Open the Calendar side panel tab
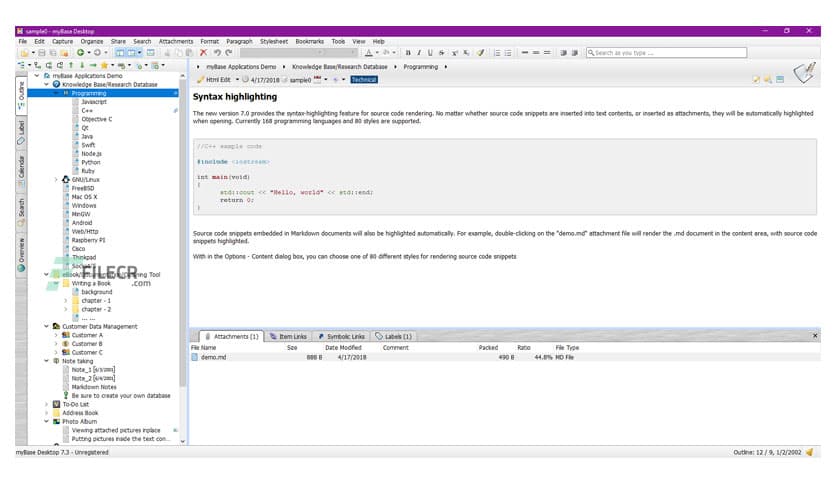 click(21, 171)
